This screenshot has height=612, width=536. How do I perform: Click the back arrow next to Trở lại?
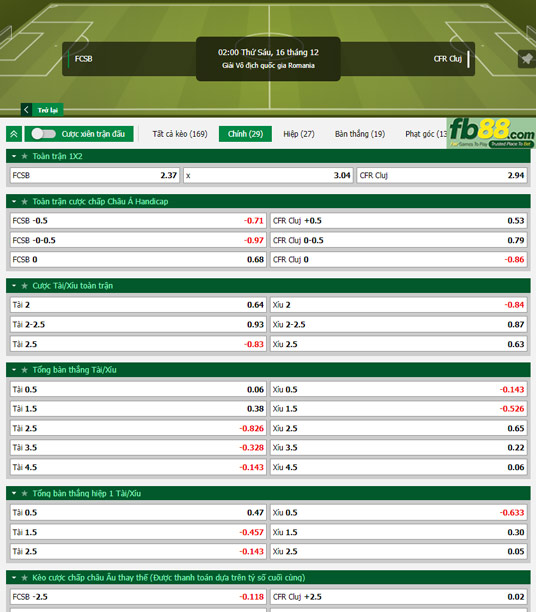pos(26,110)
